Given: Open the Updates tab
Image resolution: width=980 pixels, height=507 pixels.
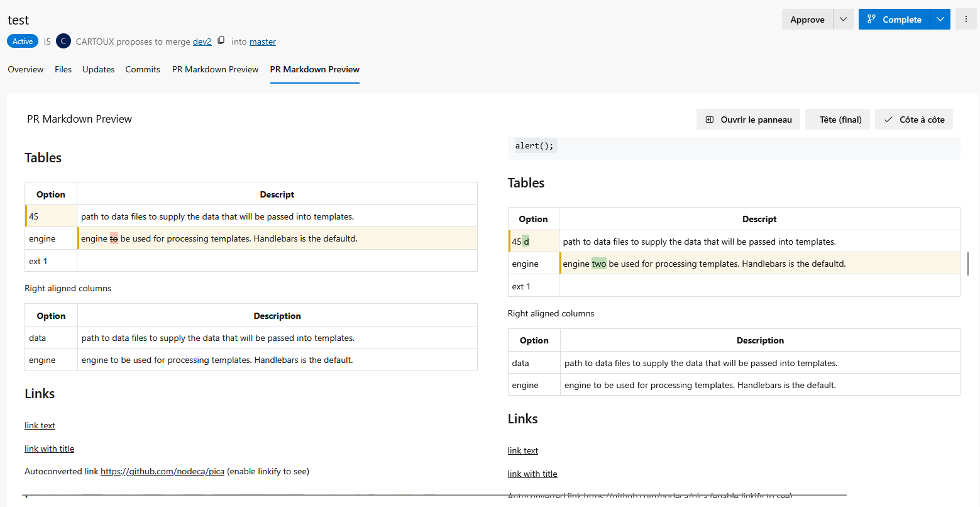Looking at the screenshot, I should (98, 69).
